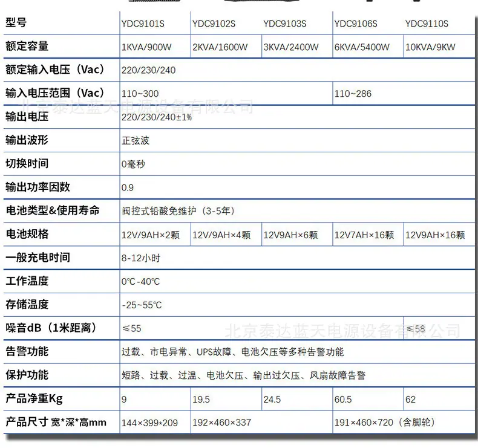478x448 pixels.
Task: Click the YDC9106S model label
Action: [x=356, y=24]
